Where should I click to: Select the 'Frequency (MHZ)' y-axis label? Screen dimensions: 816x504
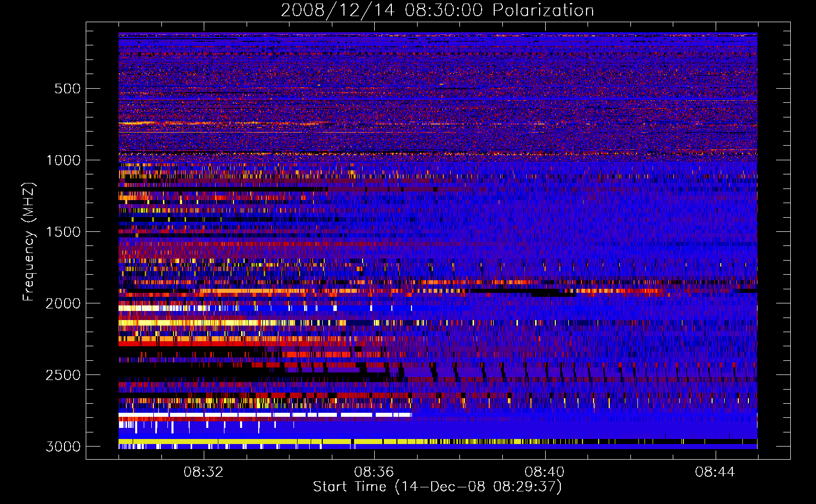pos(29,242)
